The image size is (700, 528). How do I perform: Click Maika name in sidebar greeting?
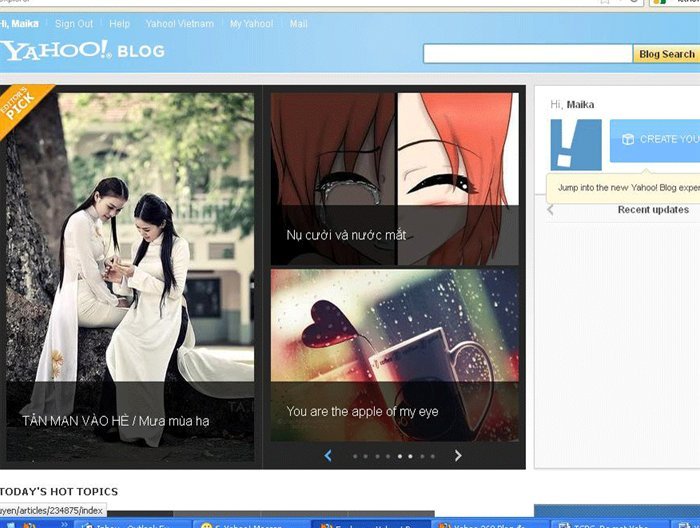[580, 105]
